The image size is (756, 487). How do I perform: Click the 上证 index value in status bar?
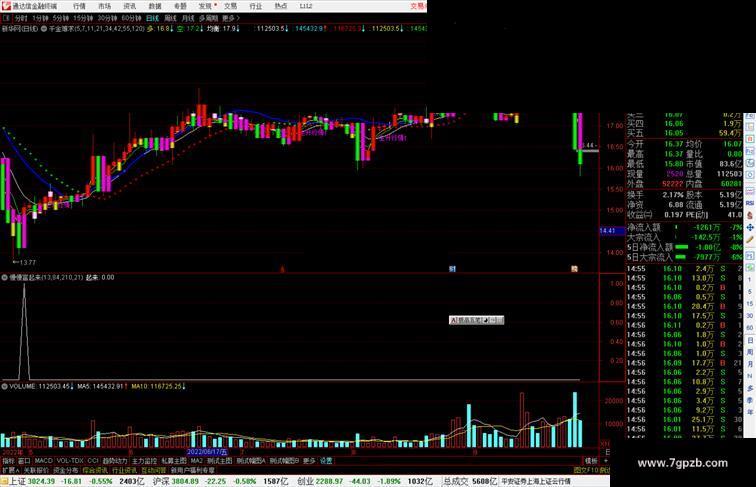point(41,481)
